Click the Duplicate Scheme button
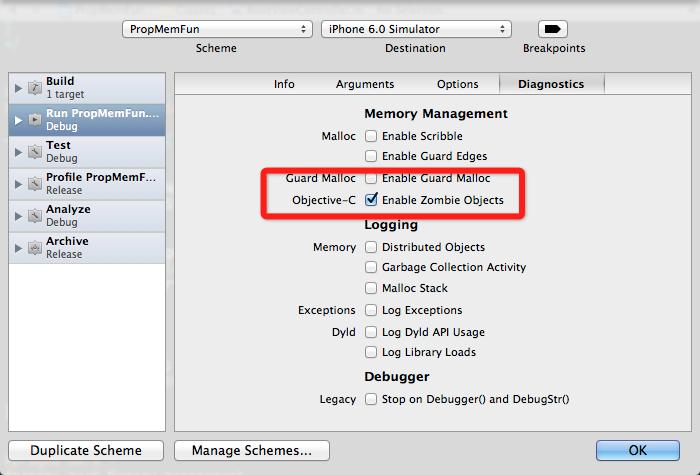 point(86,450)
